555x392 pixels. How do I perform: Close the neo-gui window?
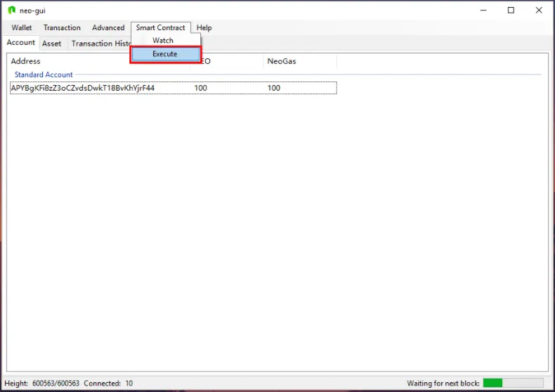tap(539, 11)
